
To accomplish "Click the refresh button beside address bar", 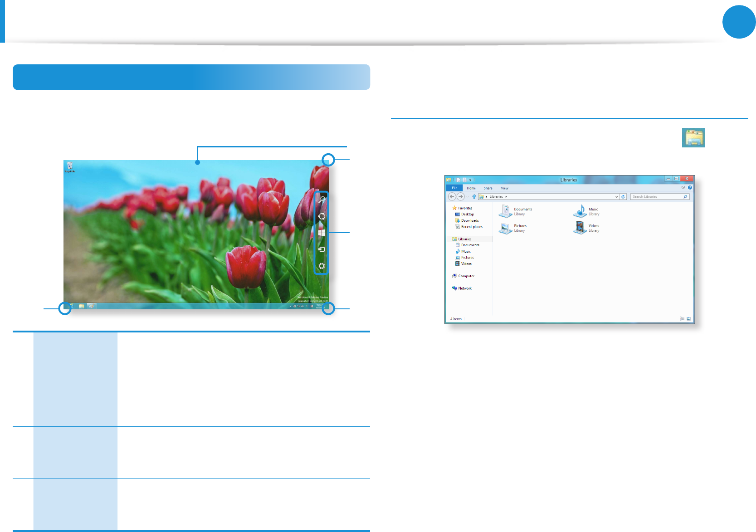I will click(623, 197).
